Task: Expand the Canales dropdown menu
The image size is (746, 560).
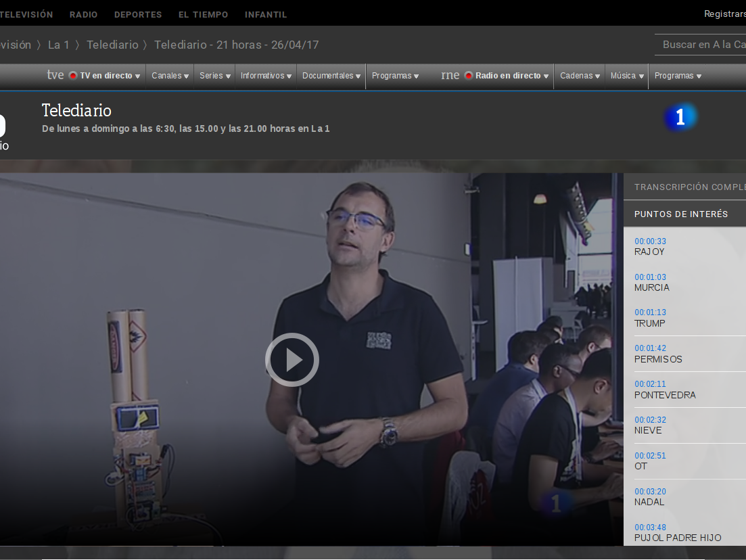Action: tap(170, 76)
